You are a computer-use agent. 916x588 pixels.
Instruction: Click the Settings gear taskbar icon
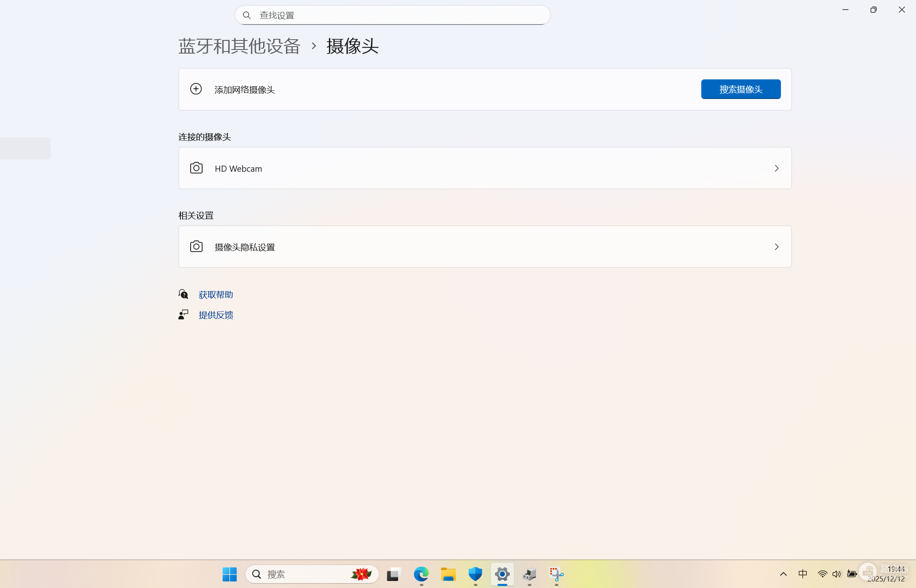502,574
